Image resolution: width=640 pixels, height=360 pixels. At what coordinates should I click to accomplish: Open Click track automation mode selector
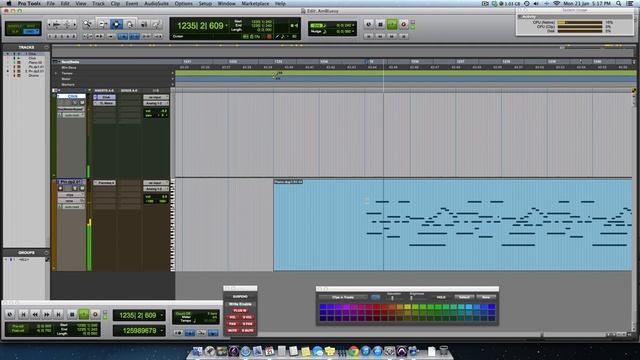coord(72,115)
